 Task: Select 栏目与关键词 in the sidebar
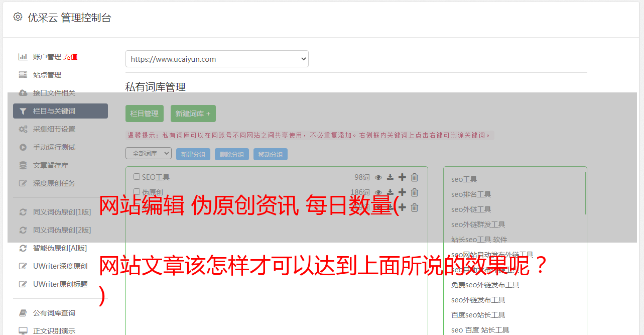60,111
